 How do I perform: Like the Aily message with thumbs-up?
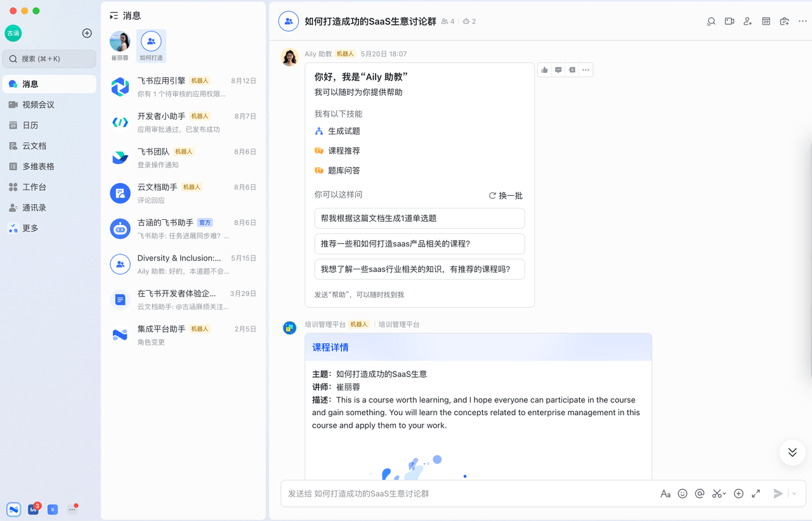tap(544, 70)
